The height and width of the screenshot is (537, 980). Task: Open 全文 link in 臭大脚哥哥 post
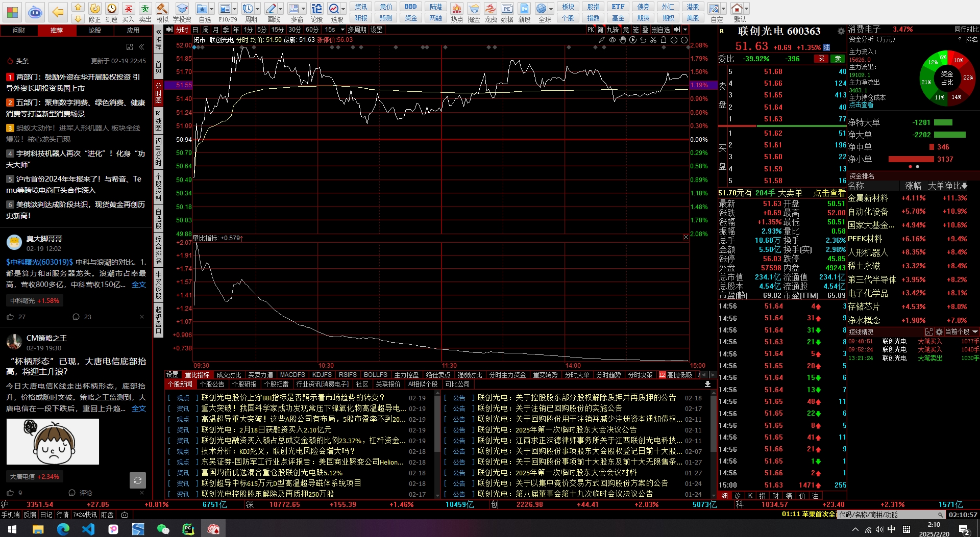coord(139,285)
